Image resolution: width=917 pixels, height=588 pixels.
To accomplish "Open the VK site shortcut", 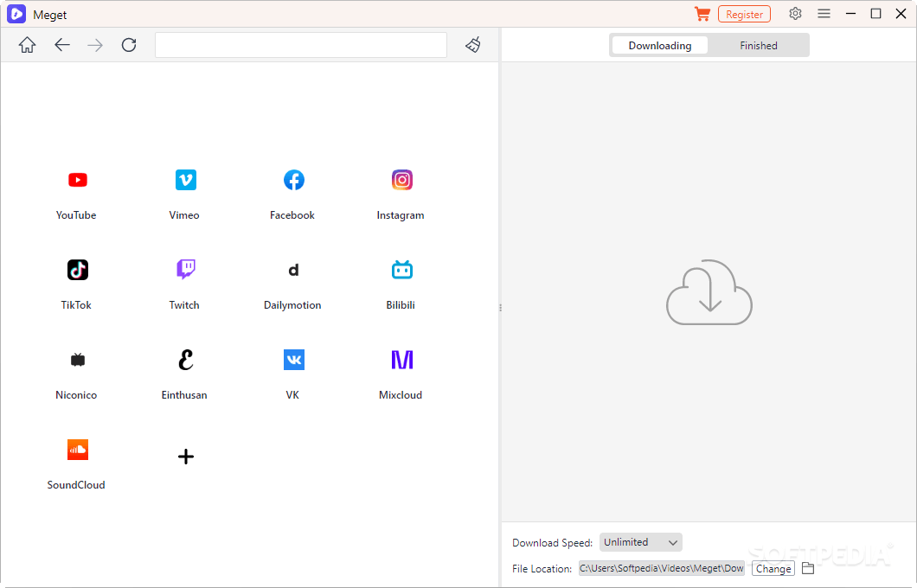I will 293,360.
